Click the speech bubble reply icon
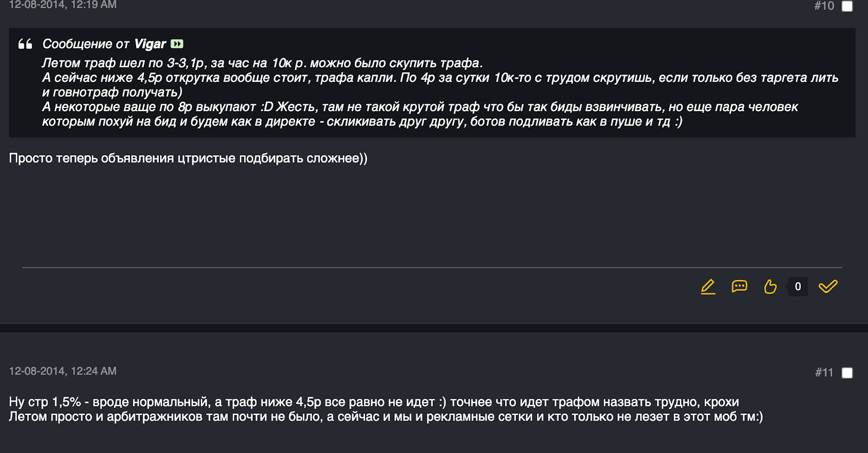 (739, 286)
